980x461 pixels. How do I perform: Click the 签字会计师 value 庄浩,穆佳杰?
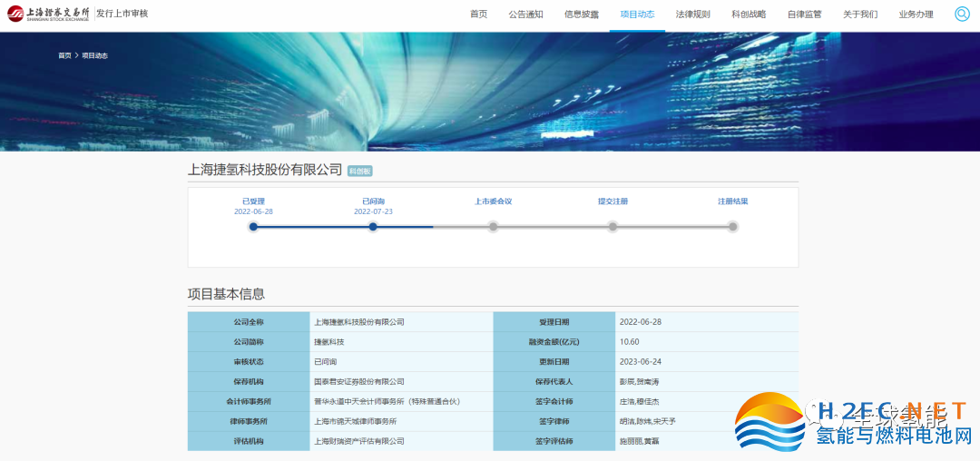(640, 402)
